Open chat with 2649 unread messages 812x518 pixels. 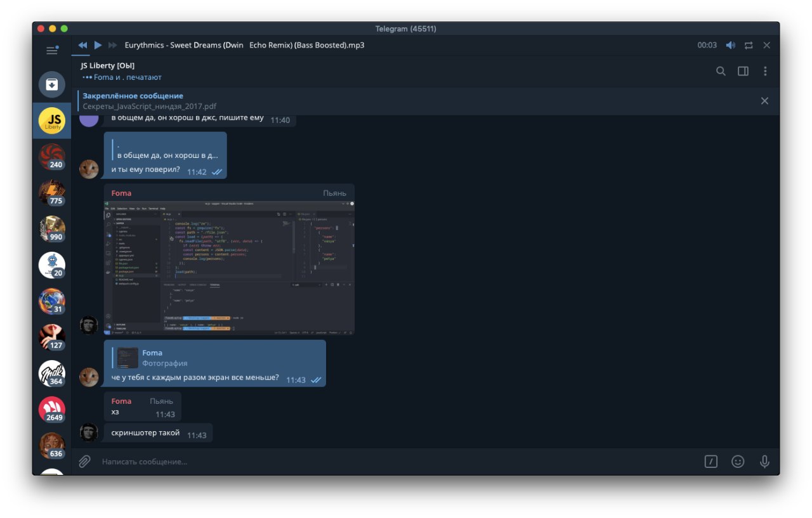click(x=52, y=410)
